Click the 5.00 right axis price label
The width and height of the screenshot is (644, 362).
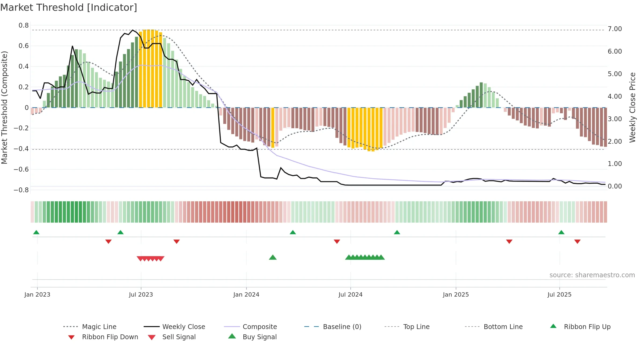(x=615, y=74)
